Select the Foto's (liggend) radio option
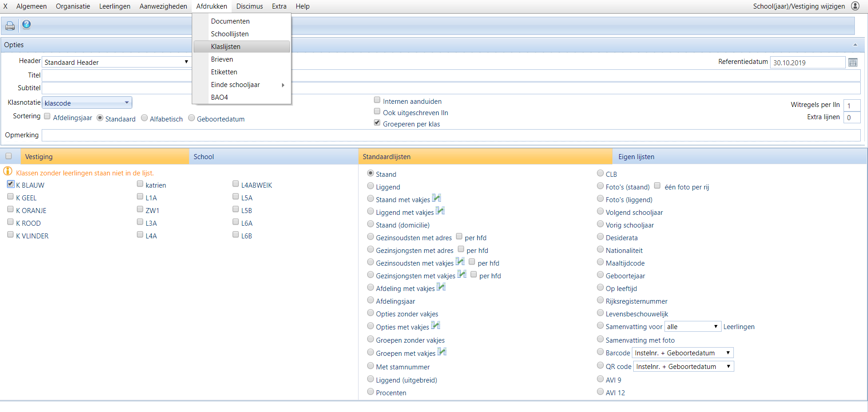 pos(601,199)
